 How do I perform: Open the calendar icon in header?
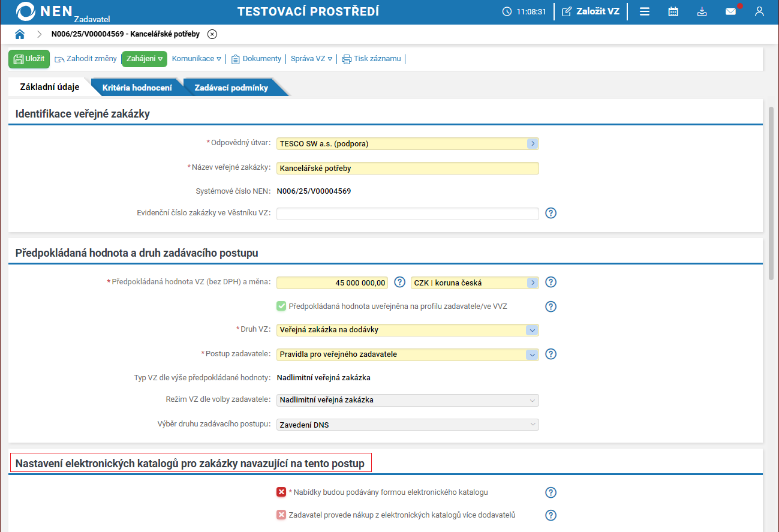click(673, 11)
